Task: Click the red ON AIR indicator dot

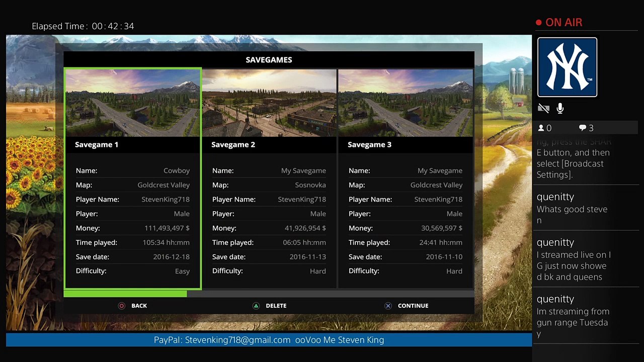Action: (x=539, y=23)
